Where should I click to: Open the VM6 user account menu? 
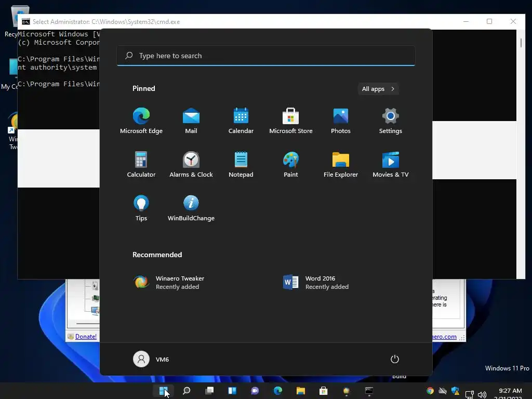pyautogui.click(x=151, y=359)
